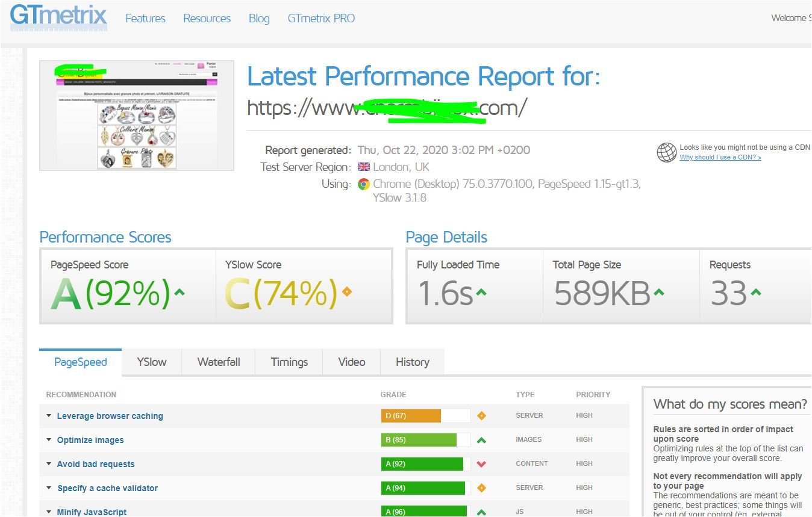812x517 pixels.
Task: Click orange diamond beside YSlow Score
Action: click(x=346, y=293)
